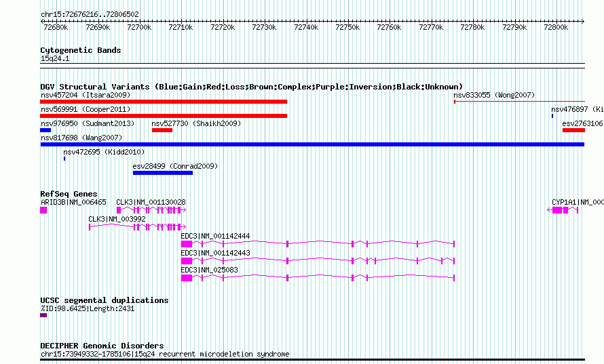This screenshot has width=604, height=364.
Task: Click the 15q24.1 cytogenetic band label
Action: point(55,58)
